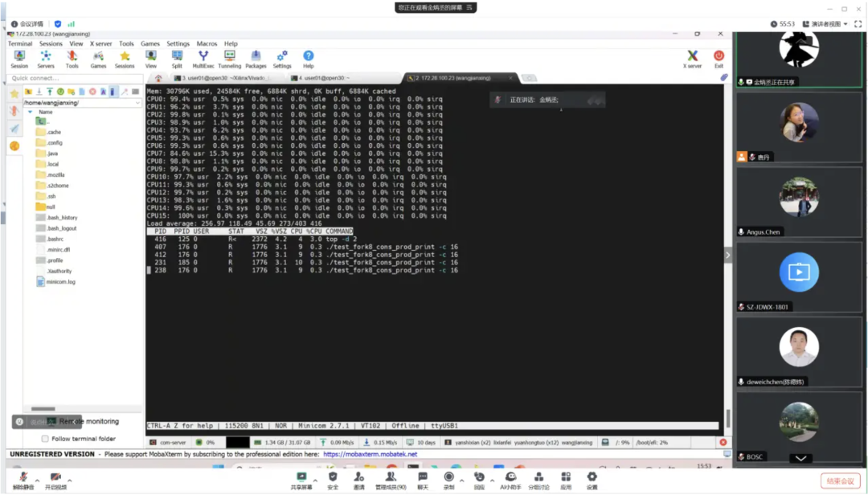Click the Split terminal icon

[x=177, y=59]
